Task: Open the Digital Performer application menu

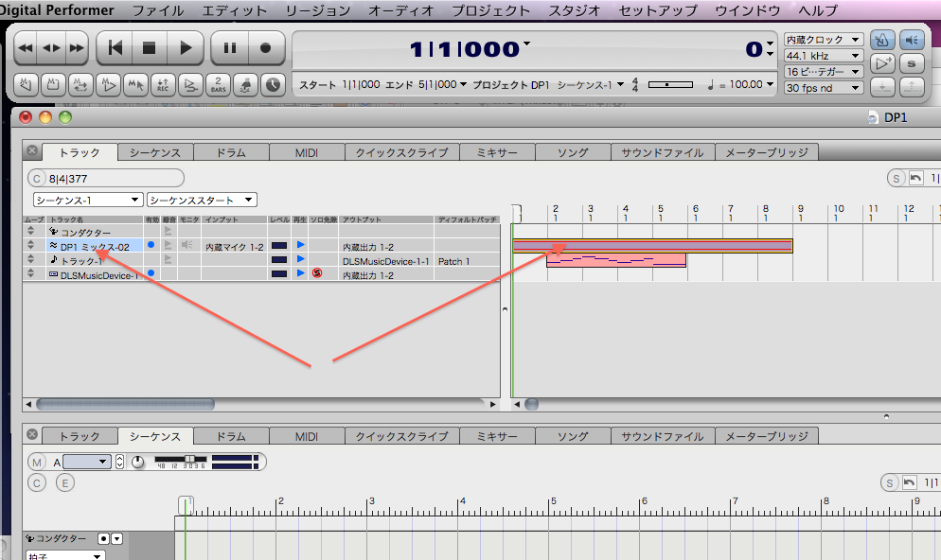Action: pyautogui.click(x=57, y=10)
